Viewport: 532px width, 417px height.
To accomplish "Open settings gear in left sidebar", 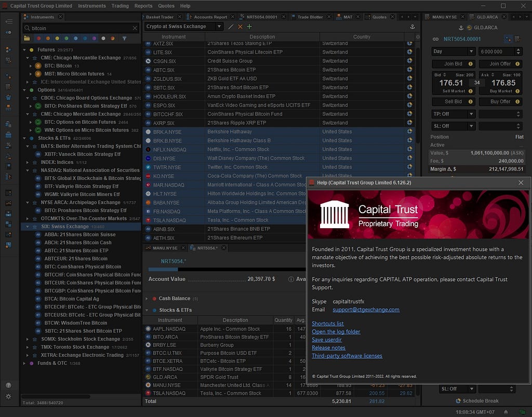I will (x=8, y=396).
